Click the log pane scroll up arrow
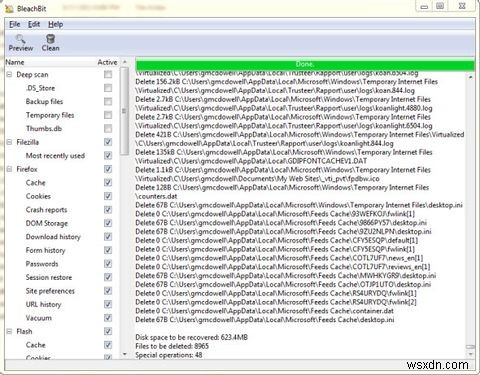This screenshot has width=480, height=375. click(470, 77)
